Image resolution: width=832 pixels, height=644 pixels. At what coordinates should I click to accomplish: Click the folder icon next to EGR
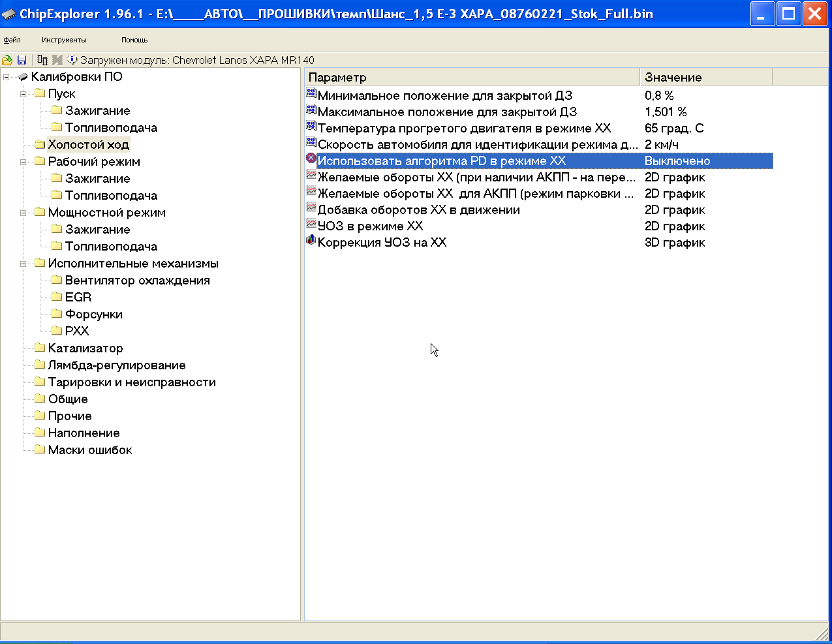coord(57,297)
